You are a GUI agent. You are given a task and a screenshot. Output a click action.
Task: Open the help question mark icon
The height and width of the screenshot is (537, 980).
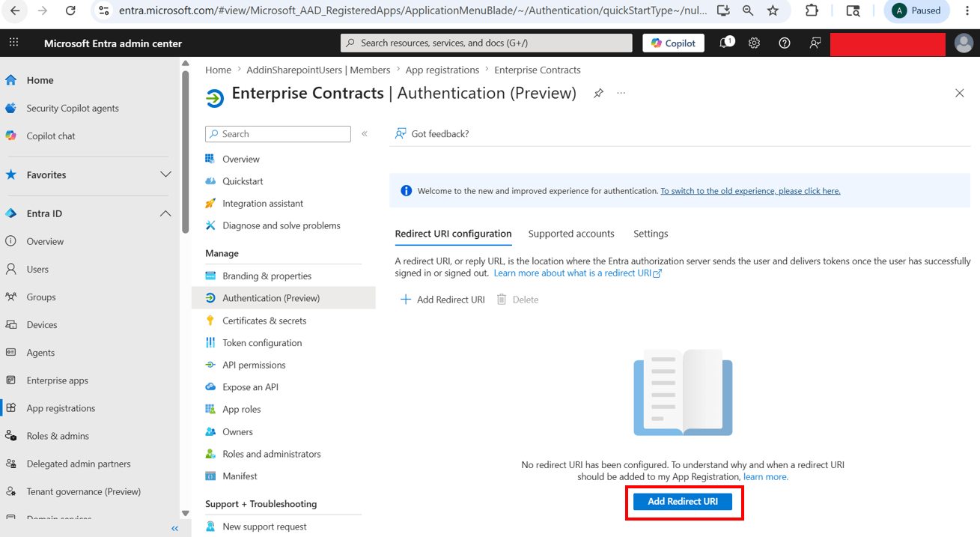pos(785,43)
